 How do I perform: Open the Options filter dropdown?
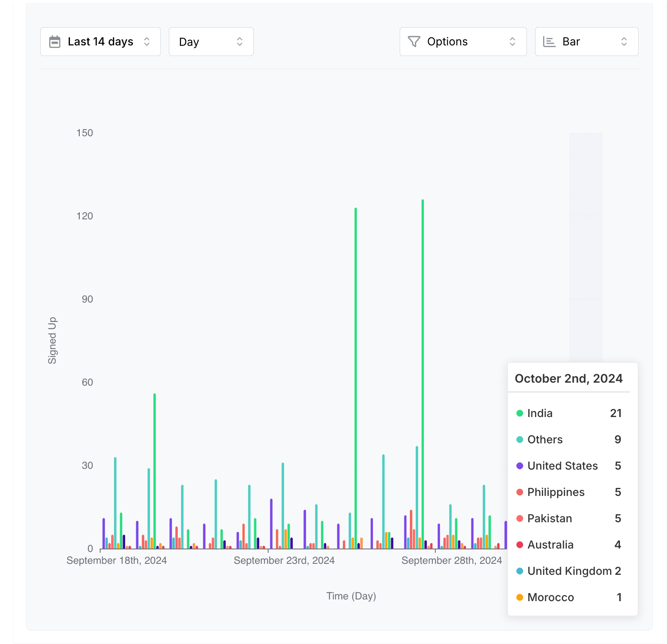pos(463,42)
